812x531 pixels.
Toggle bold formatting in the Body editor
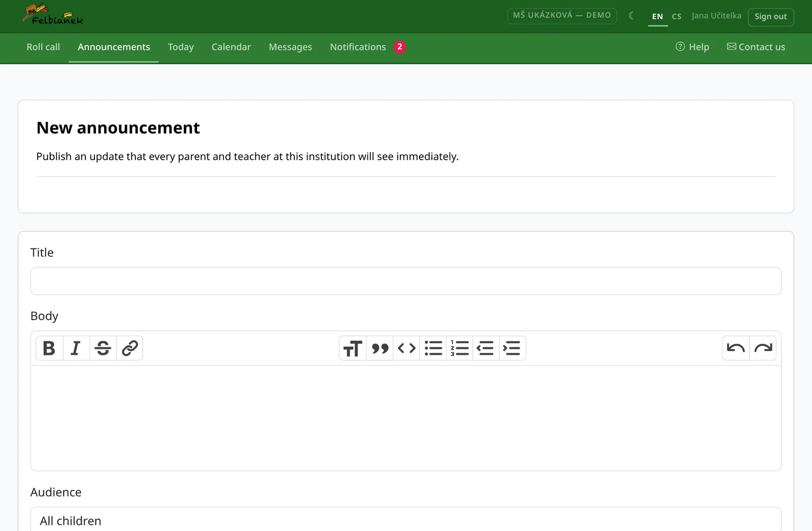(49, 348)
